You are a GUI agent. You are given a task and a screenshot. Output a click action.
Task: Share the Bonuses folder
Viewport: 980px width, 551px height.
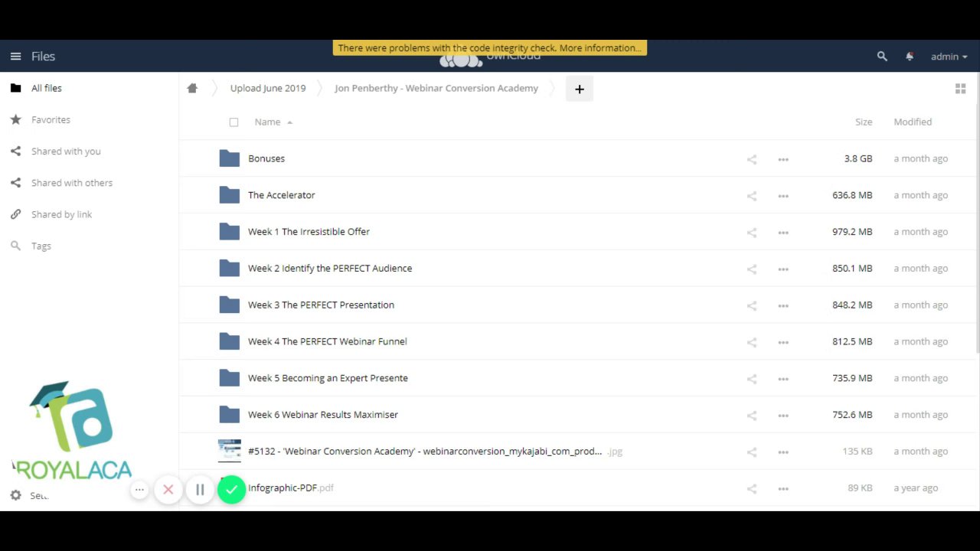click(752, 159)
